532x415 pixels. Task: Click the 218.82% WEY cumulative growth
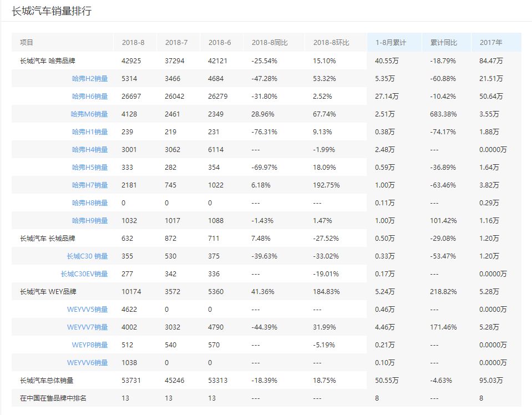pyautogui.click(x=443, y=292)
